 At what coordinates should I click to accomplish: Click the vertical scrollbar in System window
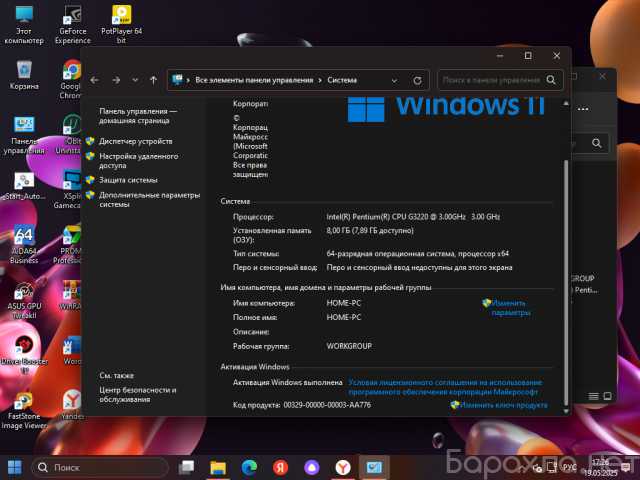click(566, 282)
